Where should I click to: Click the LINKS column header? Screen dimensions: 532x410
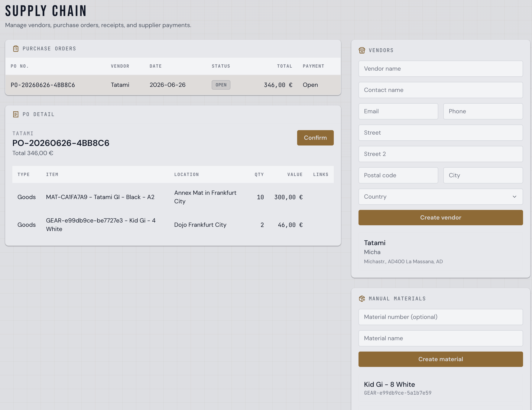pos(321,174)
